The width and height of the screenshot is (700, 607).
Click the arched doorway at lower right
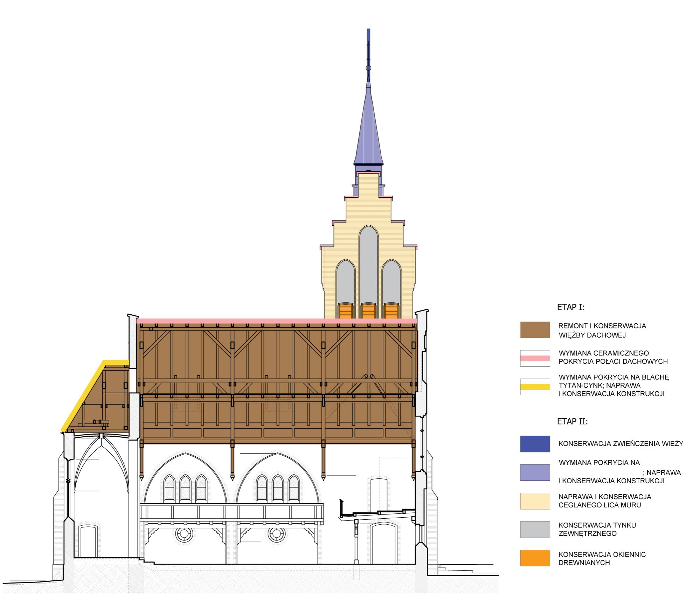[x=384, y=543]
